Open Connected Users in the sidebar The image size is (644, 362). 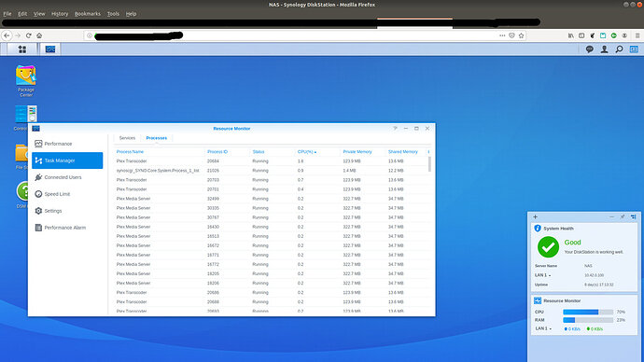click(67, 177)
